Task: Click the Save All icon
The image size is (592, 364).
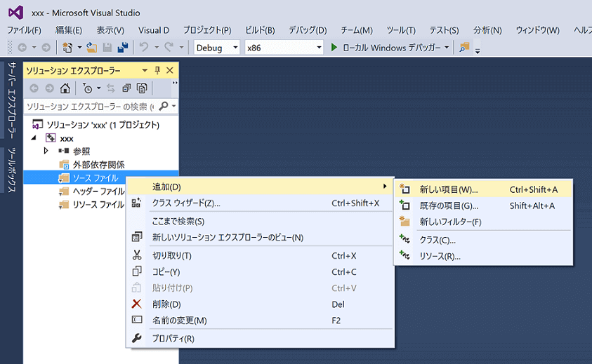Action: pos(123,48)
